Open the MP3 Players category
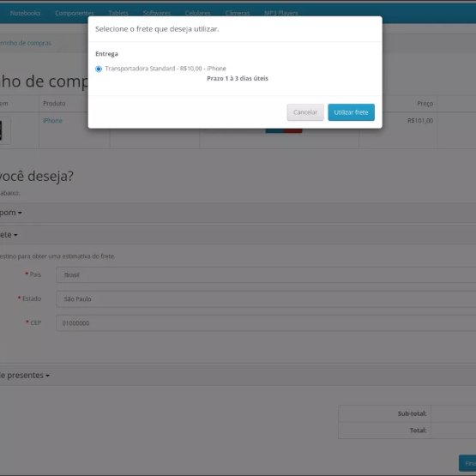This screenshot has width=476, height=476. pos(281,13)
